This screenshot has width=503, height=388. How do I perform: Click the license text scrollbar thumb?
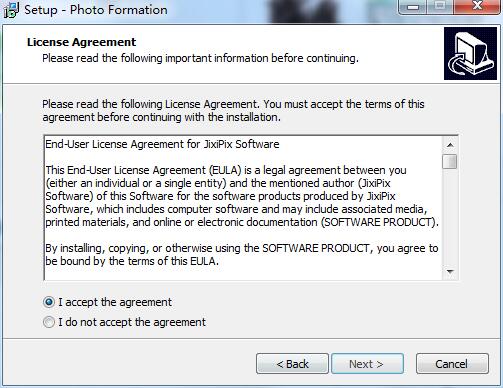point(450,161)
